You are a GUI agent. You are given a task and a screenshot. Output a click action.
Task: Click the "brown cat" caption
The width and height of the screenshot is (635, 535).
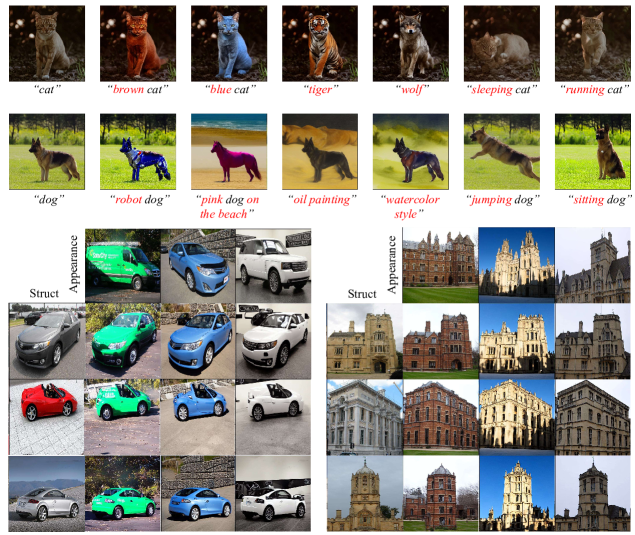click(138, 90)
